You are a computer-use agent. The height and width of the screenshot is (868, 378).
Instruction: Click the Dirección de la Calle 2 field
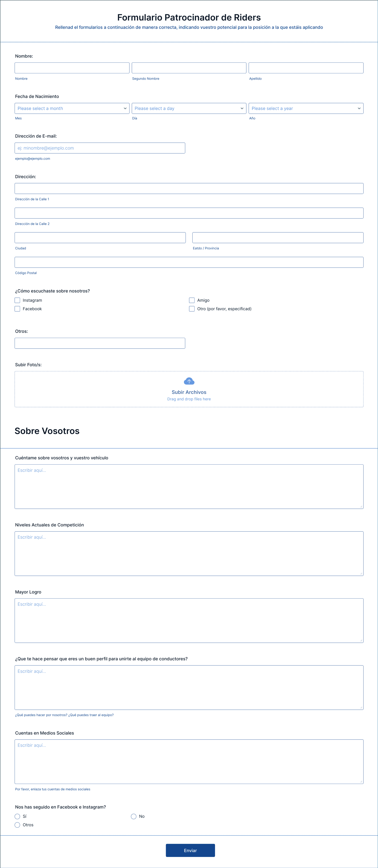[189, 213]
